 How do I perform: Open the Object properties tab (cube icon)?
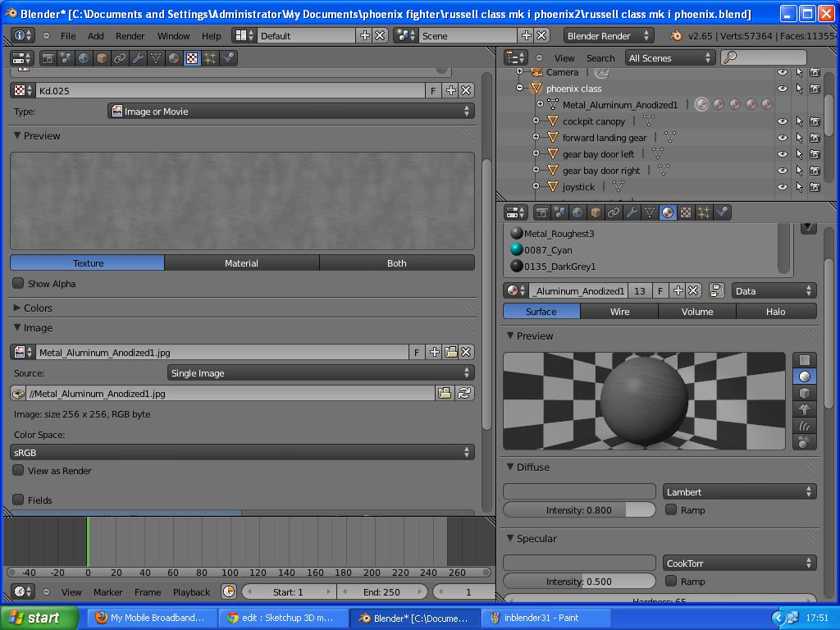click(595, 212)
